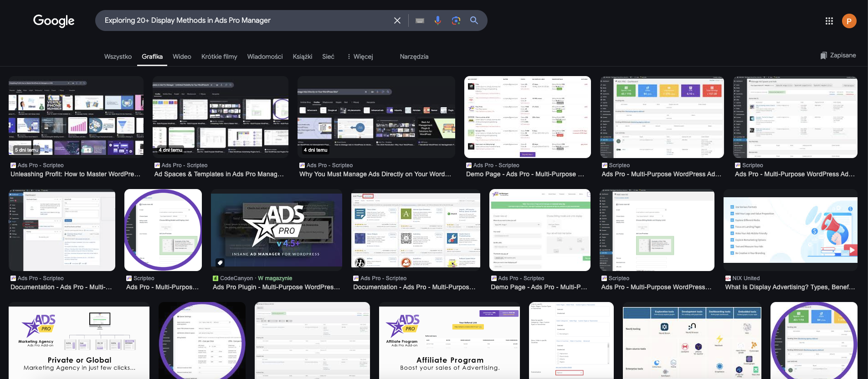Image resolution: width=868 pixels, height=379 pixels.
Task: Open the ADS PRO v4.5+ CodeCanyon image
Action: pyautogui.click(x=277, y=230)
